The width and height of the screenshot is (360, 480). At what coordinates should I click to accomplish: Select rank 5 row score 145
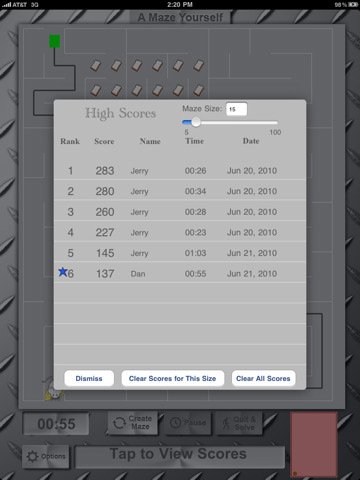[x=180, y=253]
